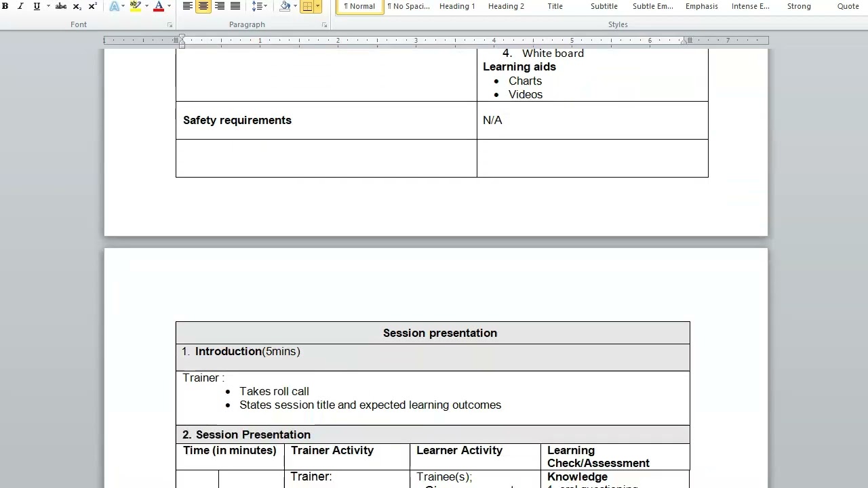The height and width of the screenshot is (488, 868).
Task: Apply the Heading 1 style
Action: pos(457,7)
